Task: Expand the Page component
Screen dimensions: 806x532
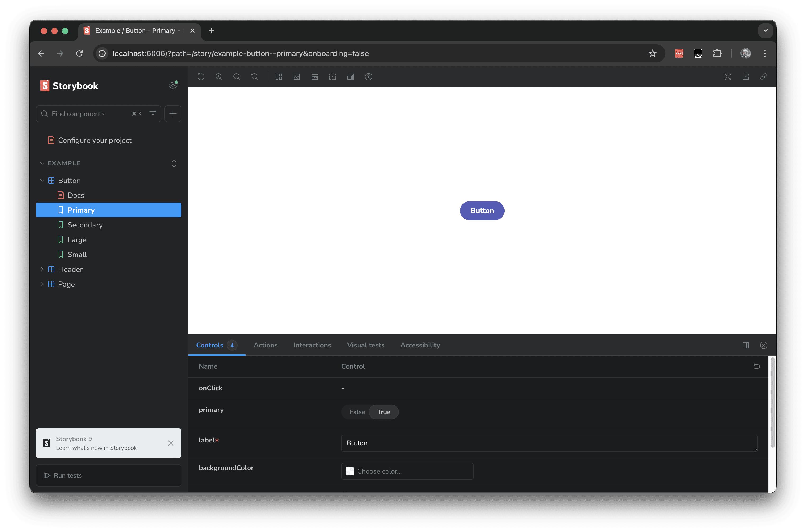Action: (x=42, y=284)
